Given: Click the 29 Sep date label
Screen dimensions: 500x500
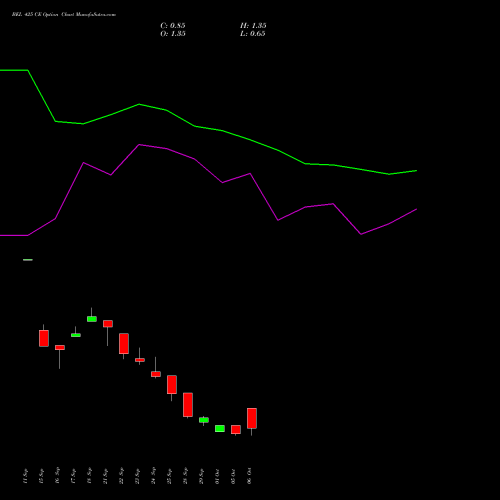Looking at the screenshot, I should click(201, 476).
